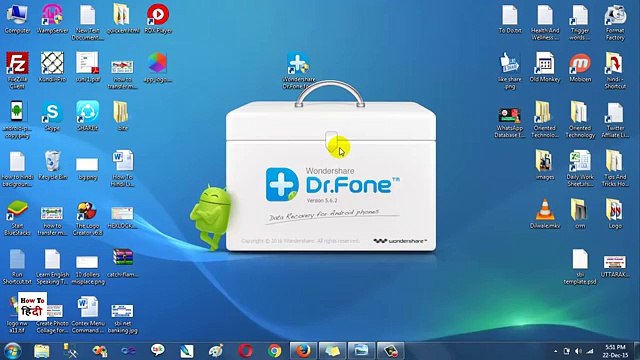
Task: Open the WhatsApp Database file icon
Action: 510,122
